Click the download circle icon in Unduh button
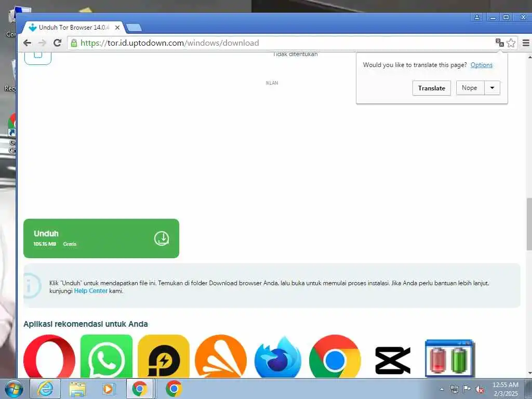This screenshot has width=532, height=399. 162,238
